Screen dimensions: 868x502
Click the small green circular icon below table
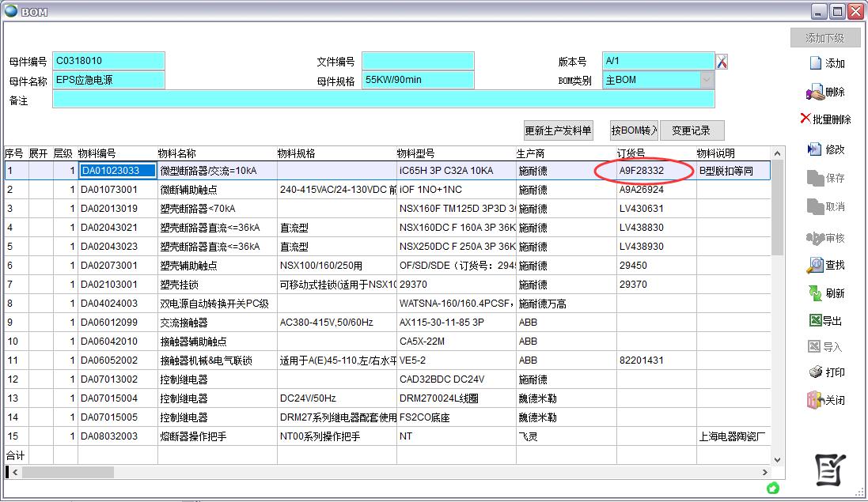coord(772,488)
